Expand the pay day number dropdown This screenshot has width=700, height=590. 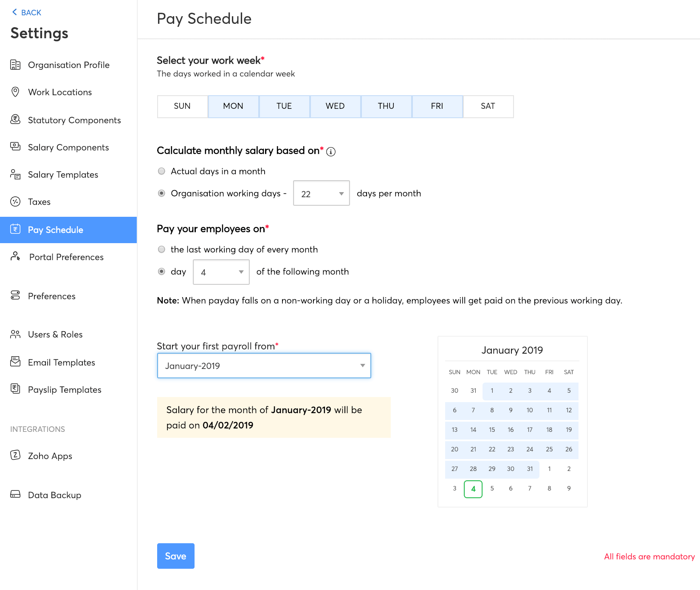(221, 272)
